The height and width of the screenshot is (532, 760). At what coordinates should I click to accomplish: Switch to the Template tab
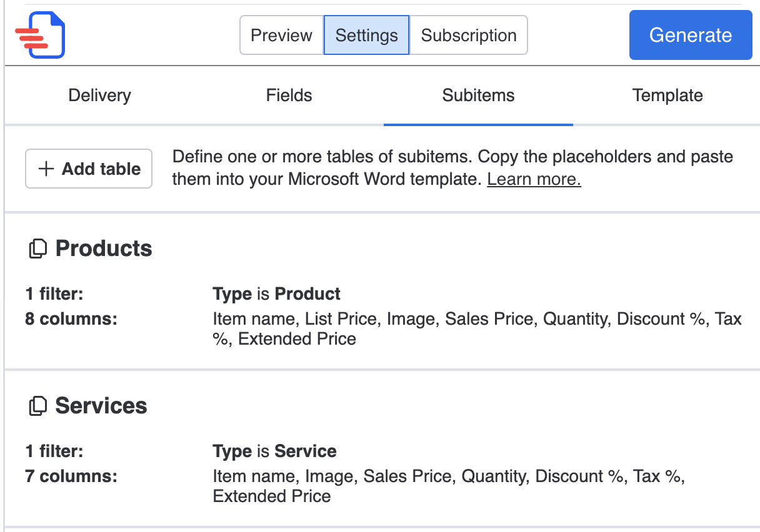coord(667,96)
